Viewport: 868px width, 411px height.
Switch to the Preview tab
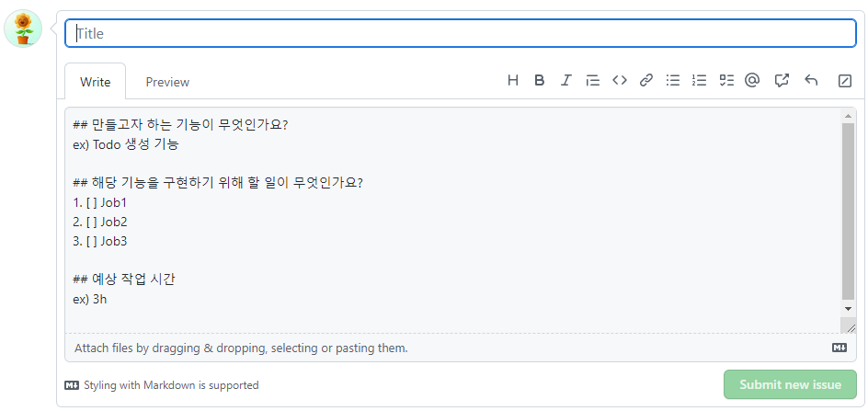tap(167, 82)
